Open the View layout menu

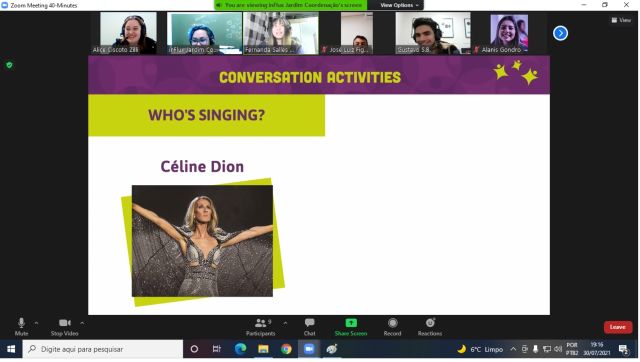(621, 20)
